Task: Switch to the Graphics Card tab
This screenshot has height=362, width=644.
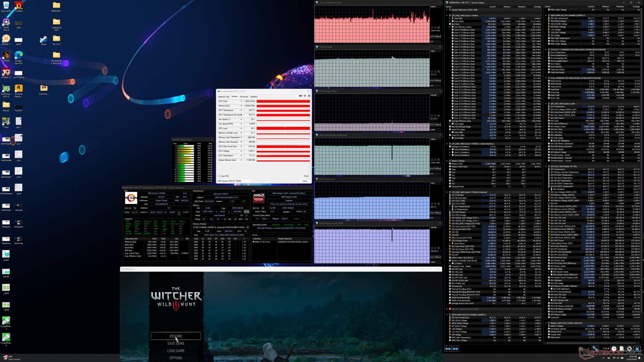Action: (x=224, y=97)
